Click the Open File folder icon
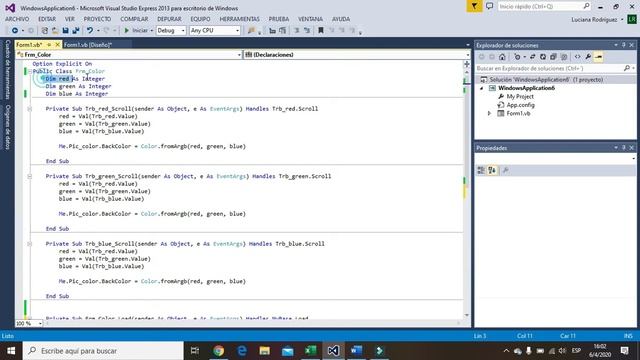This screenshot has height=360, width=640. pyautogui.click(x=55, y=31)
